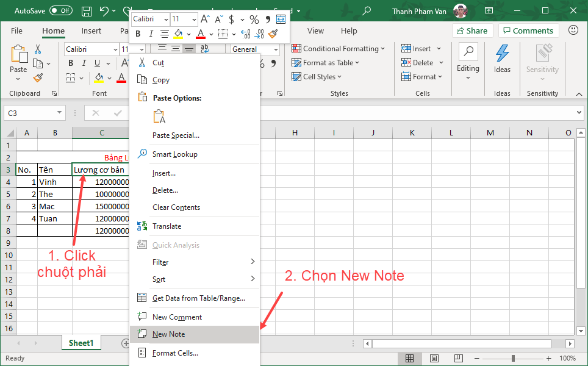This screenshot has width=588, height=366.
Task: Click the Borders icon on the mini toolbar
Action: pos(223,34)
